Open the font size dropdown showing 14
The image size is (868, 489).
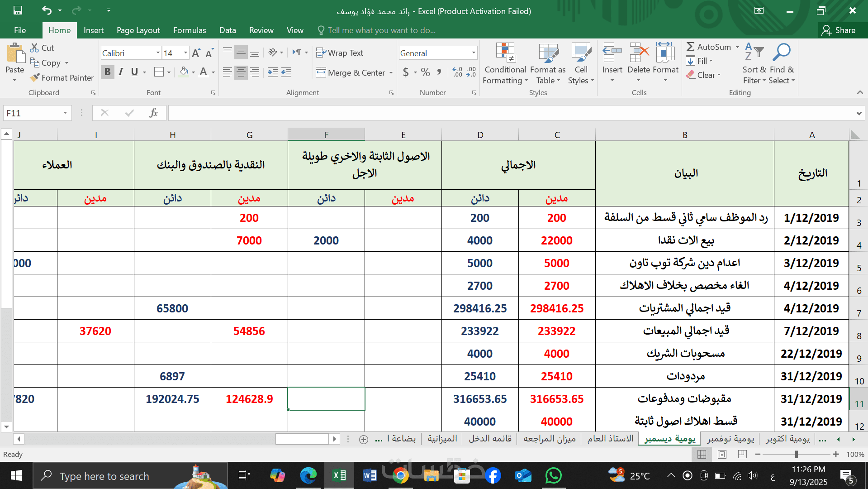[185, 53]
